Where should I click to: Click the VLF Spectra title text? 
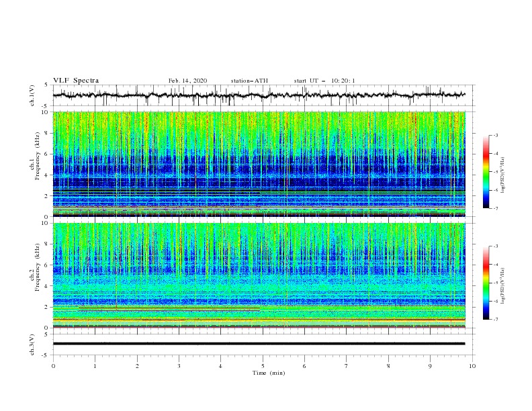(76, 81)
